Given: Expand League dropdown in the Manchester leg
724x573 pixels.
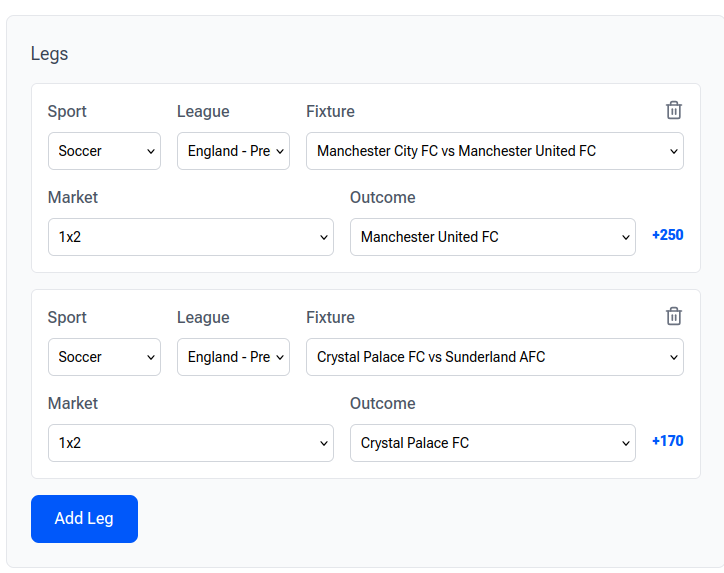Looking at the screenshot, I should (233, 151).
